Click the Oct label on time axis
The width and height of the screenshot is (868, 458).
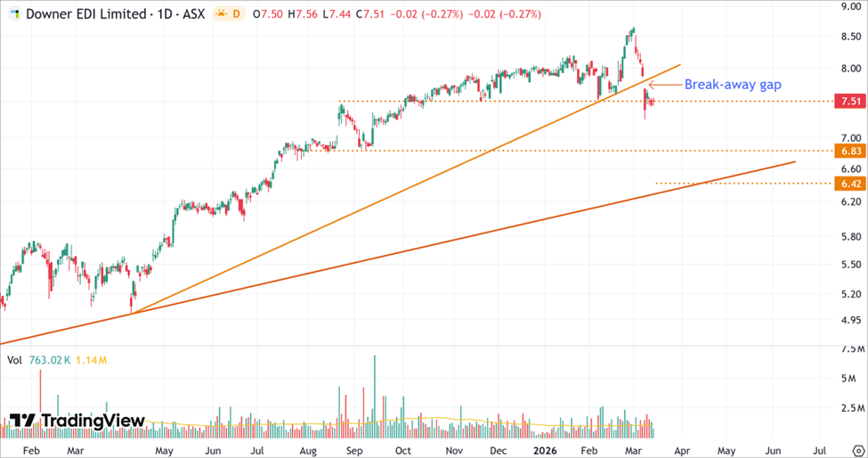(x=403, y=450)
